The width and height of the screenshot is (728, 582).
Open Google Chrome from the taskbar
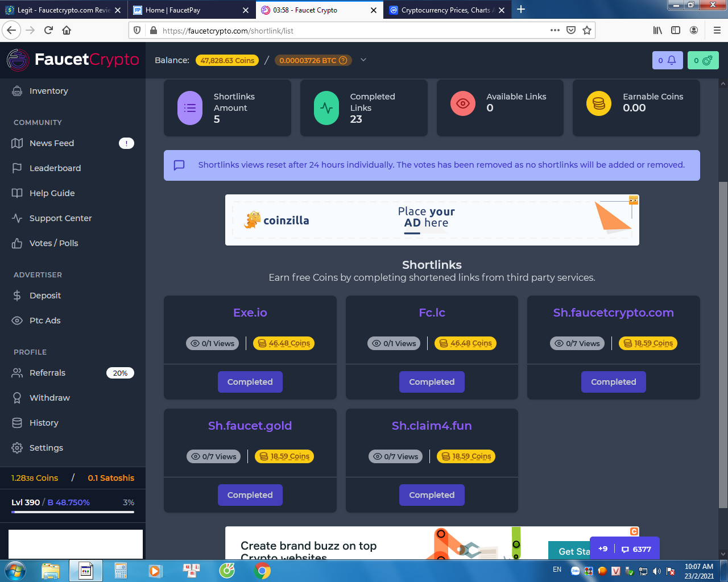[x=262, y=571]
